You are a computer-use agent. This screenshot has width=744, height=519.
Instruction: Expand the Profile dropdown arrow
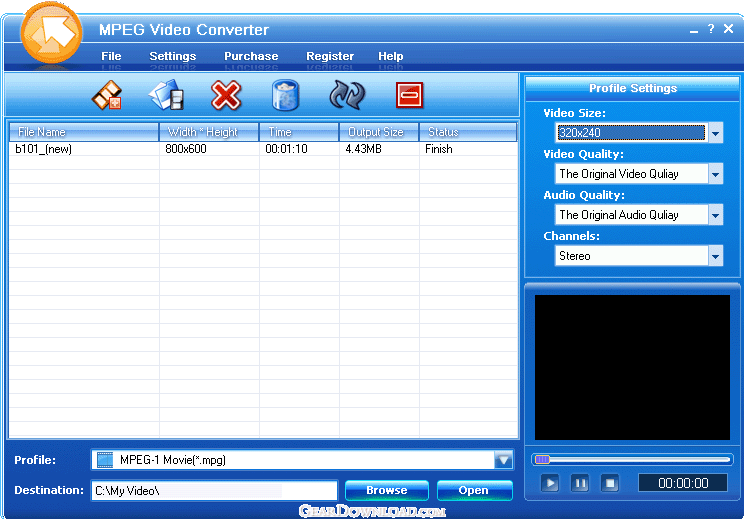[x=503, y=460]
